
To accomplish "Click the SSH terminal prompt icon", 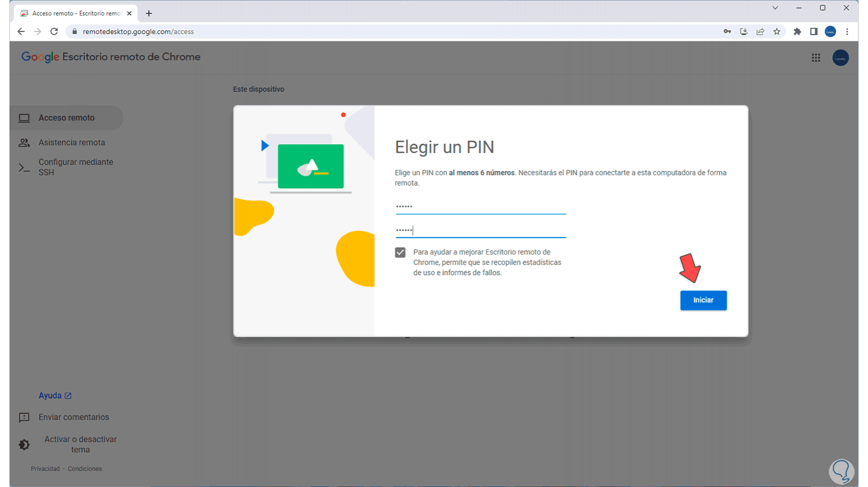I will click(x=24, y=168).
